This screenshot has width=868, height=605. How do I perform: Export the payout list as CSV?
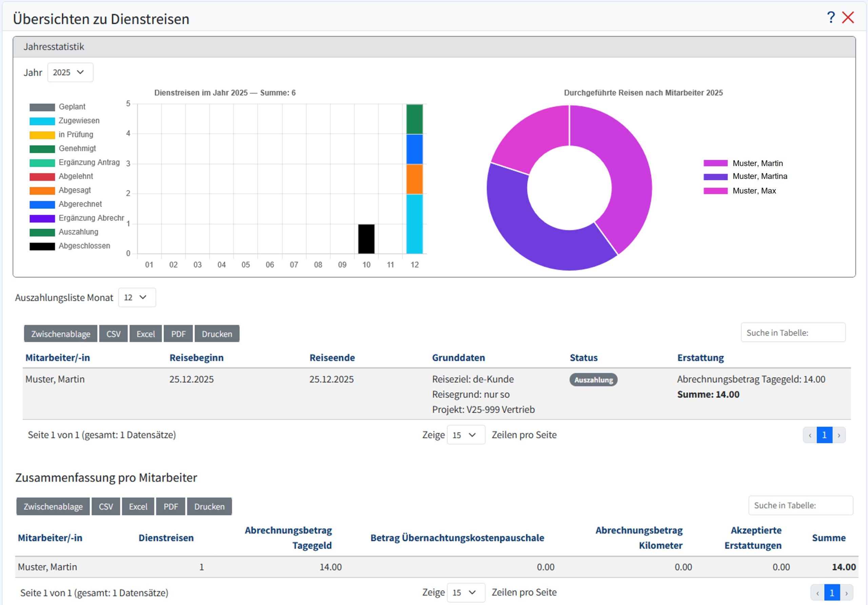(x=113, y=333)
